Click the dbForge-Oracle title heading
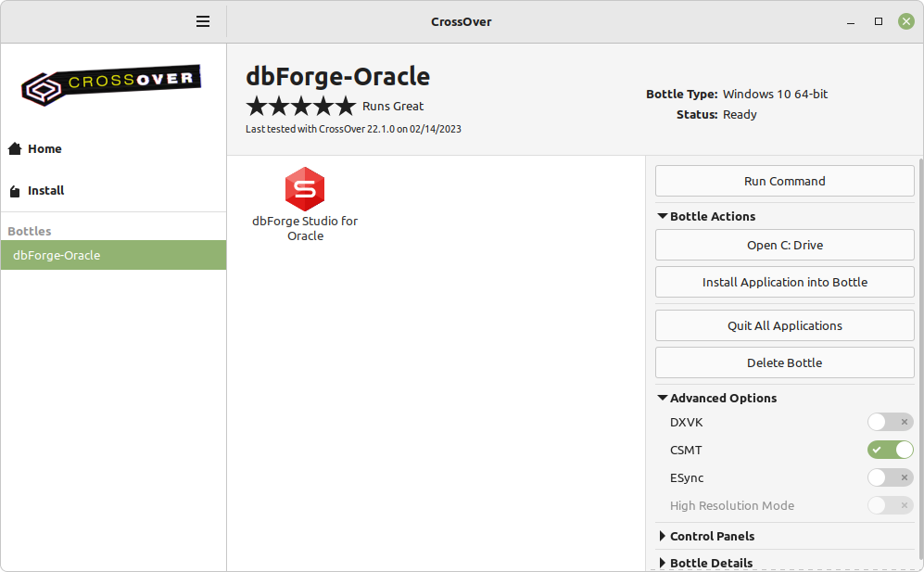 click(x=337, y=77)
